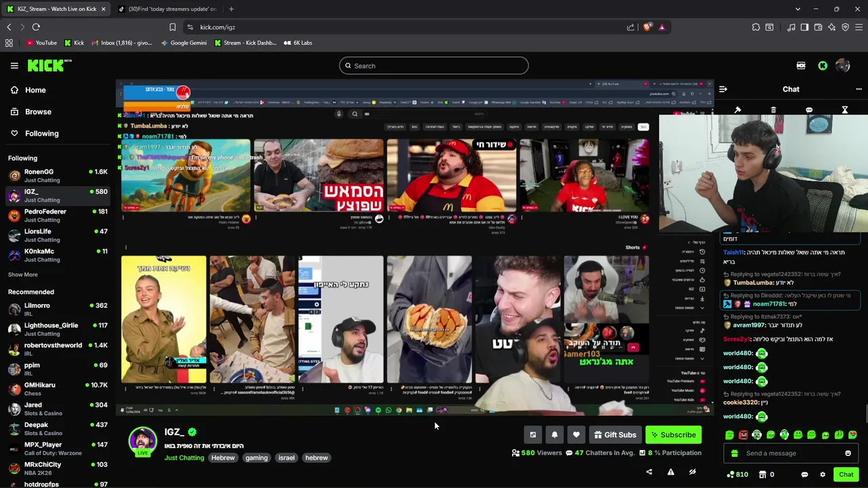
Task: Collapse the chat panel with arrow icon
Action: click(x=723, y=89)
